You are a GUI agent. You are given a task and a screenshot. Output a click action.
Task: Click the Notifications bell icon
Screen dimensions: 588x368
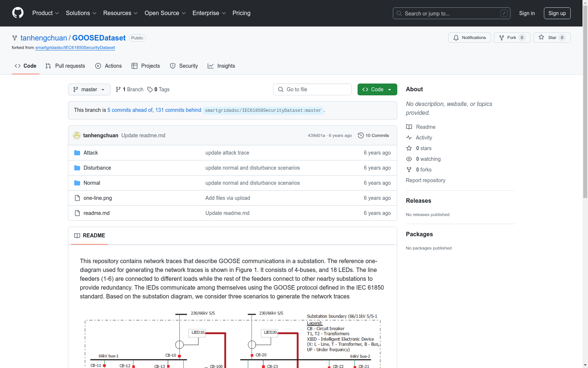[x=456, y=38]
